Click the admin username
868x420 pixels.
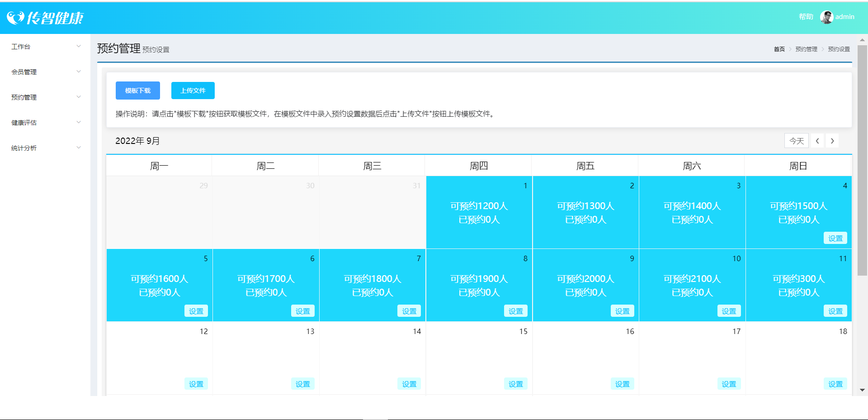845,17
